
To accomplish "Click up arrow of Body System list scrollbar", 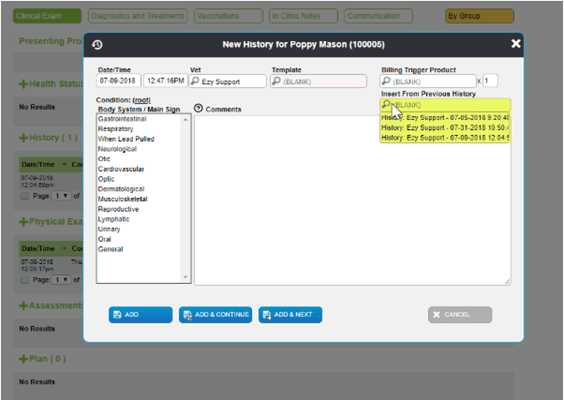I will coord(186,119).
